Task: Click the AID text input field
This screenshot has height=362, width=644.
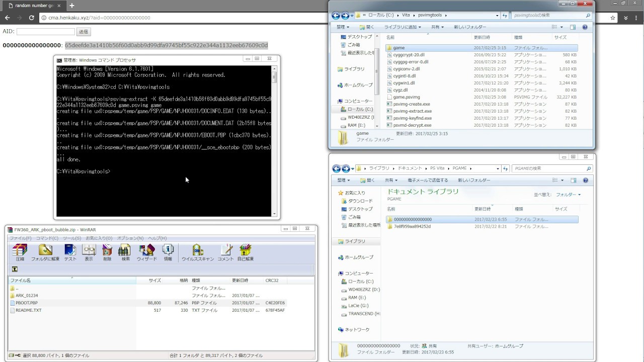Action: point(46,32)
